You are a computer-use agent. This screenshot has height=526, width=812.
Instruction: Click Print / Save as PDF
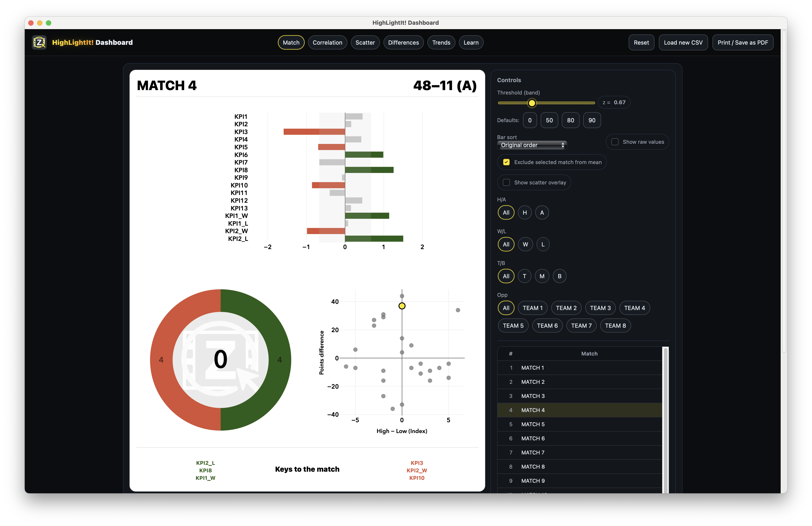(742, 42)
